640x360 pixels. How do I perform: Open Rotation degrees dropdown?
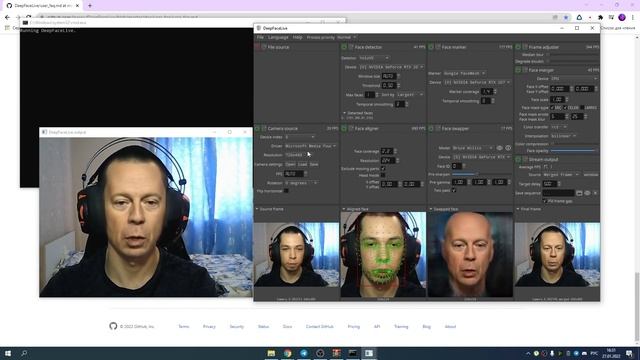point(301,183)
